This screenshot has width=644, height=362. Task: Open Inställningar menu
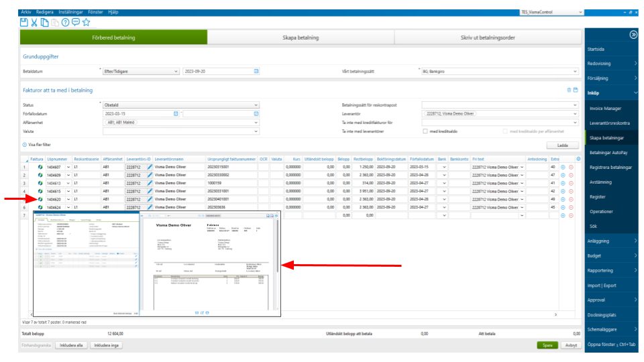point(70,12)
